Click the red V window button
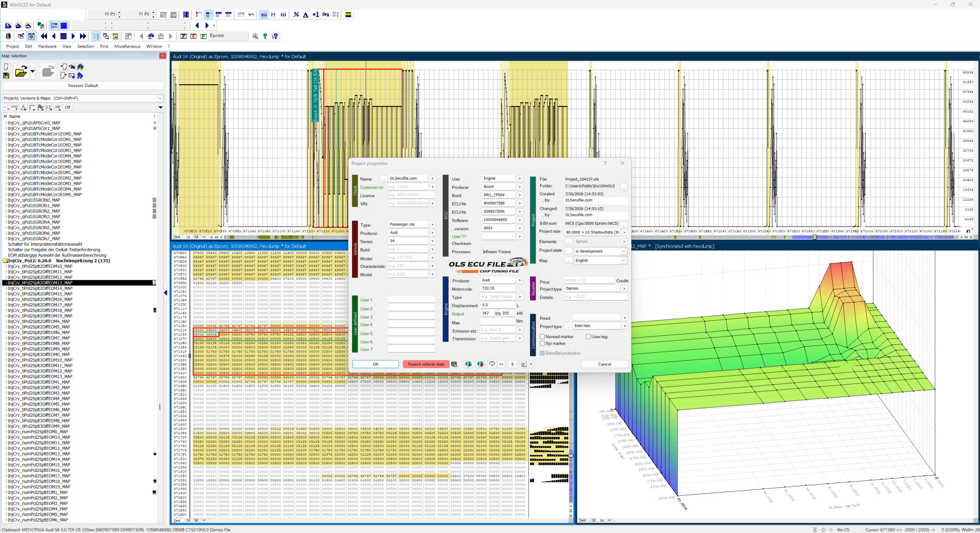This screenshot has height=533, width=980. 194,36
